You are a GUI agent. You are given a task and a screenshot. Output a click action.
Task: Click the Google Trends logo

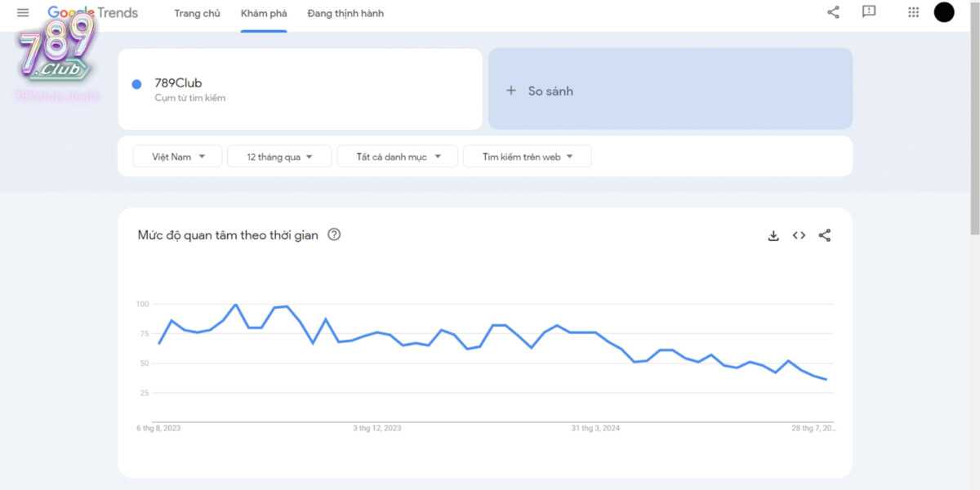[92, 12]
